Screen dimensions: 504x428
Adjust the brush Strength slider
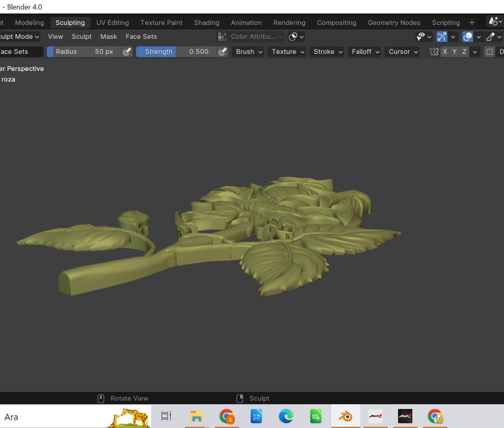click(x=176, y=52)
